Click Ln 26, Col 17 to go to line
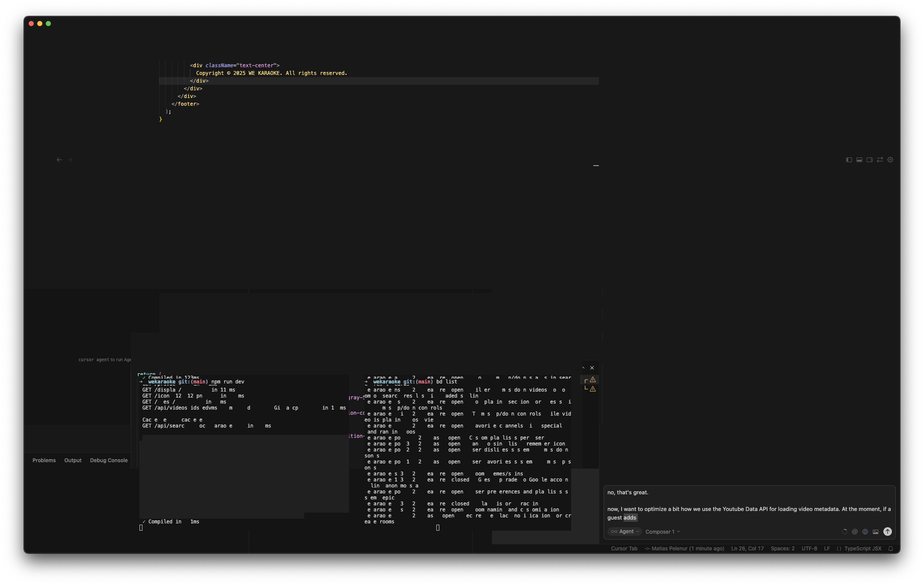Screen dimensions: 924x585 point(747,549)
